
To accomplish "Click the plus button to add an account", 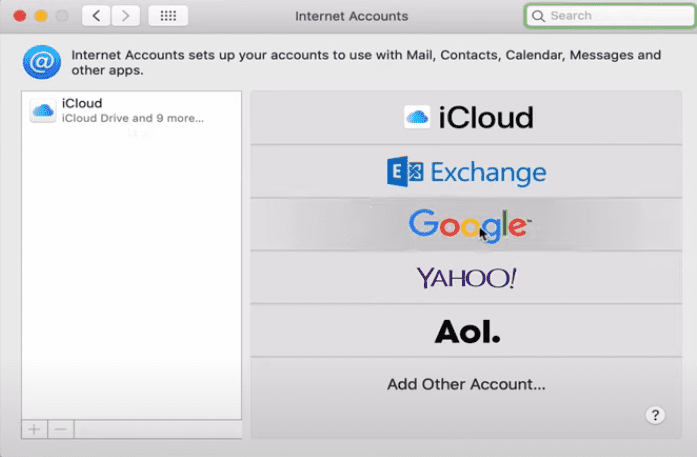I will coord(34,429).
